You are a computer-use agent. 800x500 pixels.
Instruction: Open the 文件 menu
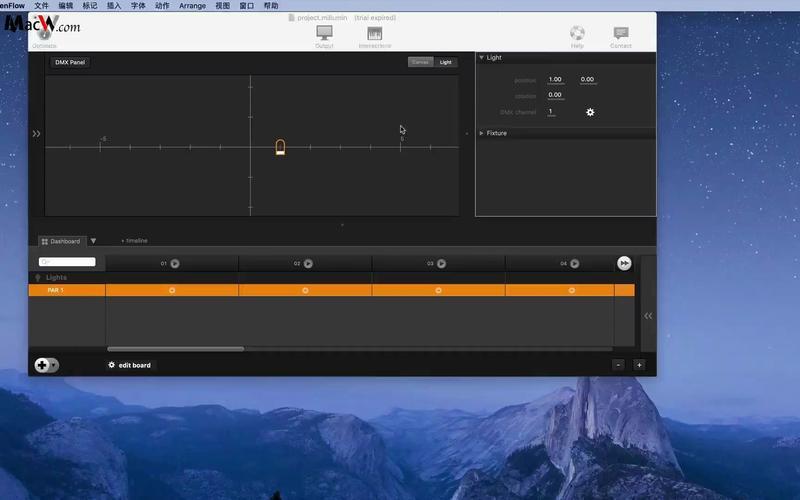click(41, 6)
